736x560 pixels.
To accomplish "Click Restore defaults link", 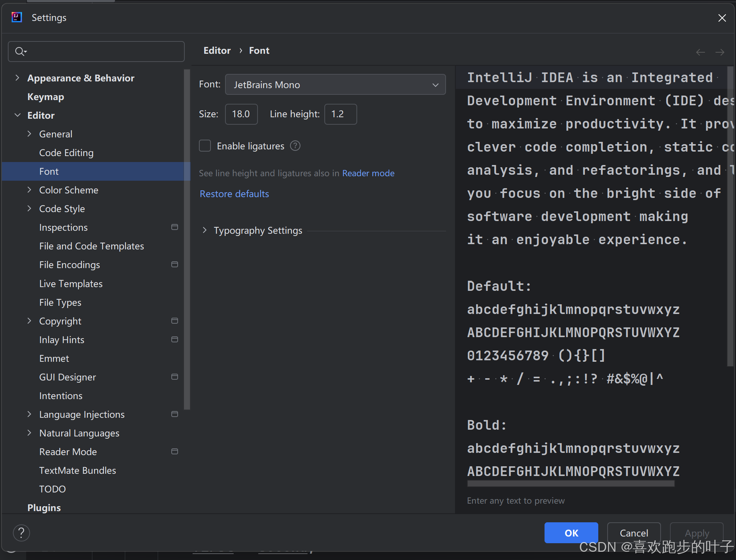I will click(234, 194).
